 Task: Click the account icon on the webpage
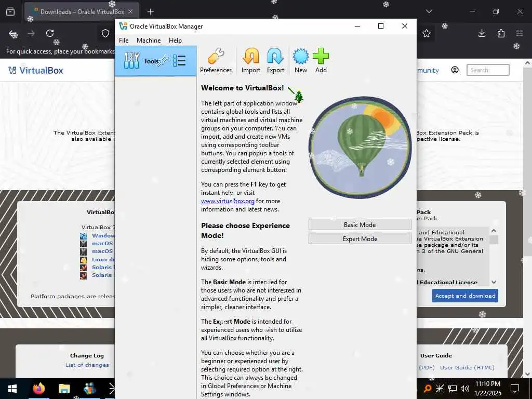[x=455, y=70]
